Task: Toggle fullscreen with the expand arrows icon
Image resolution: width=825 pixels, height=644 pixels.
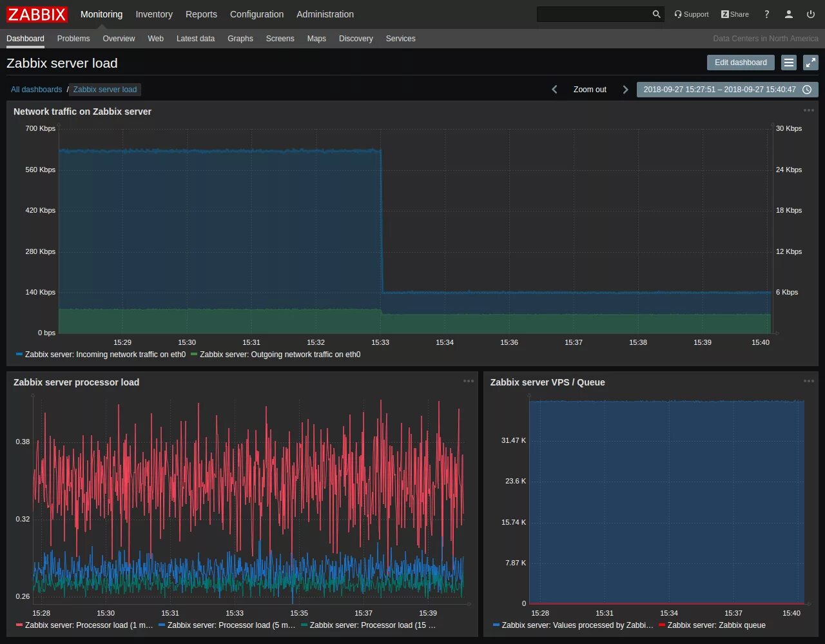Action: tap(811, 63)
